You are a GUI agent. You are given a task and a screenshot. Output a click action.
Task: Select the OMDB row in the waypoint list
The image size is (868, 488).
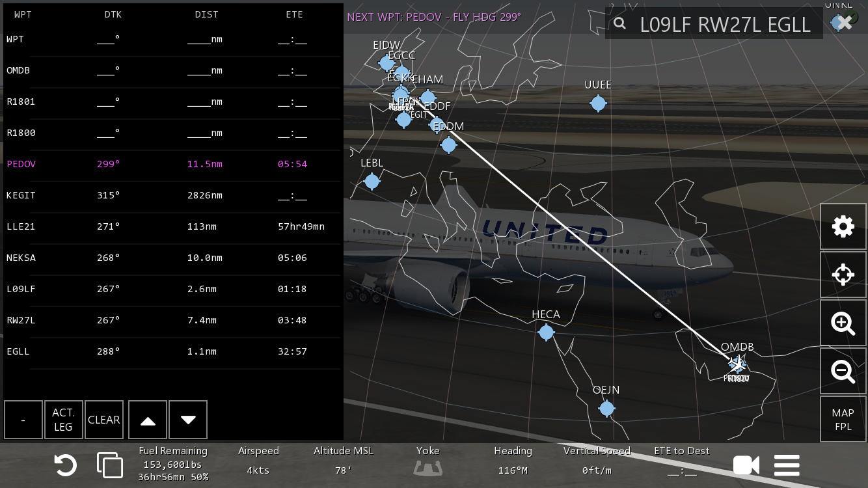tap(172, 70)
